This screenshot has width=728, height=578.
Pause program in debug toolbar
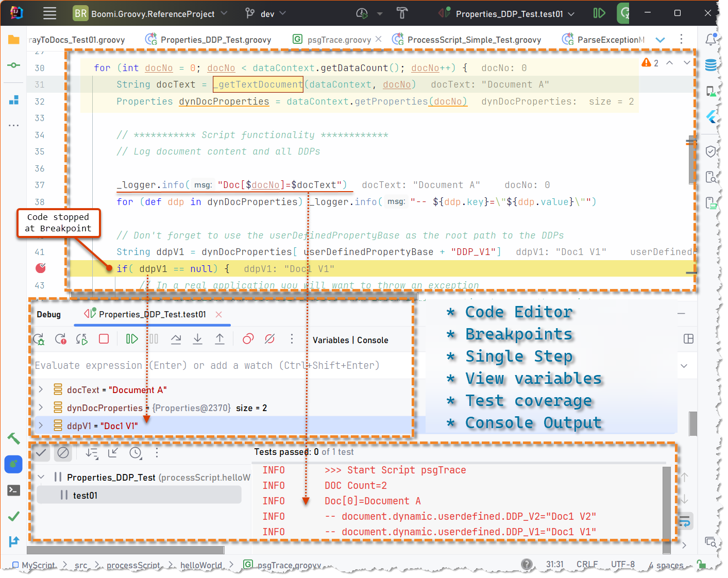(154, 339)
